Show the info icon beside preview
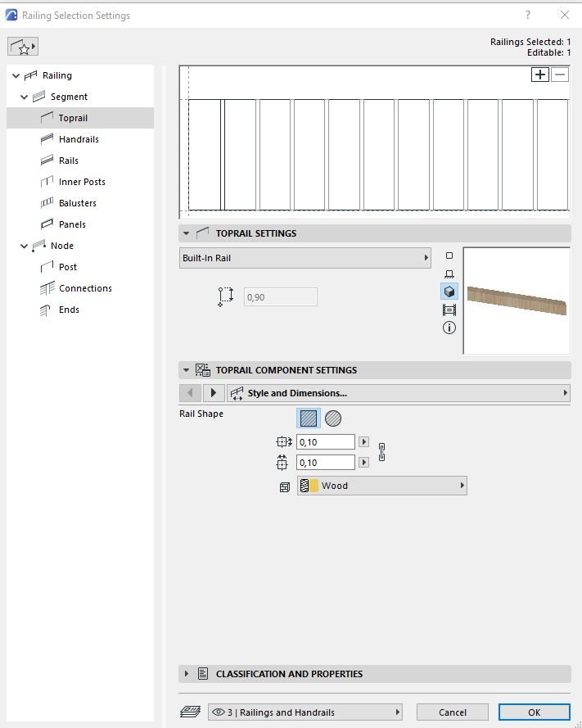This screenshot has height=728, width=582. tap(449, 328)
